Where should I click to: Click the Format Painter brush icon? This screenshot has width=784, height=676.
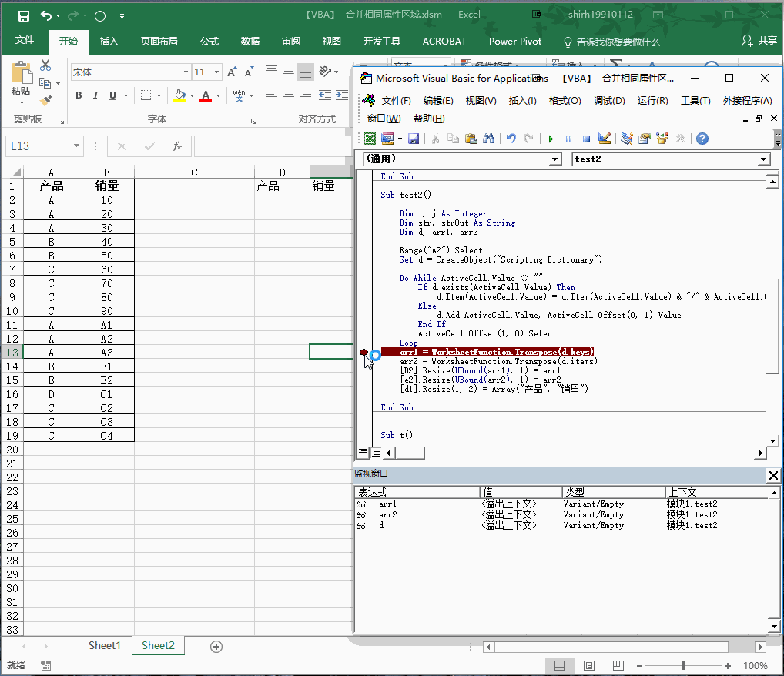click(x=45, y=99)
